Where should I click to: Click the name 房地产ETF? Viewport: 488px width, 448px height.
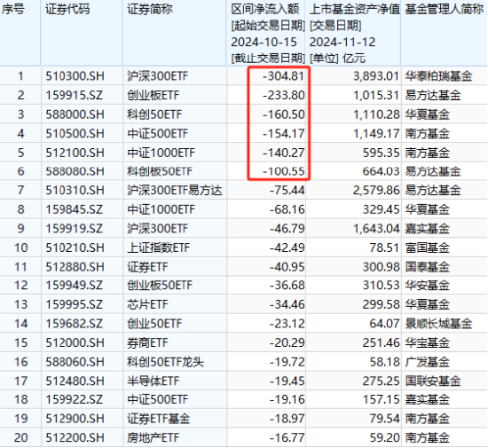[x=153, y=437]
